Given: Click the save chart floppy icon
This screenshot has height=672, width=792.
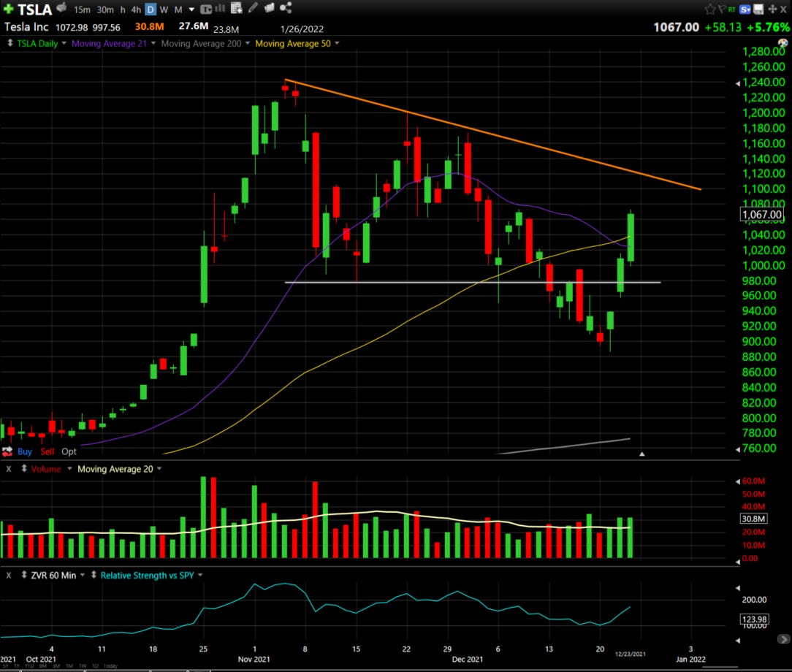Looking at the screenshot, I should pyautogui.click(x=758, y=9).
